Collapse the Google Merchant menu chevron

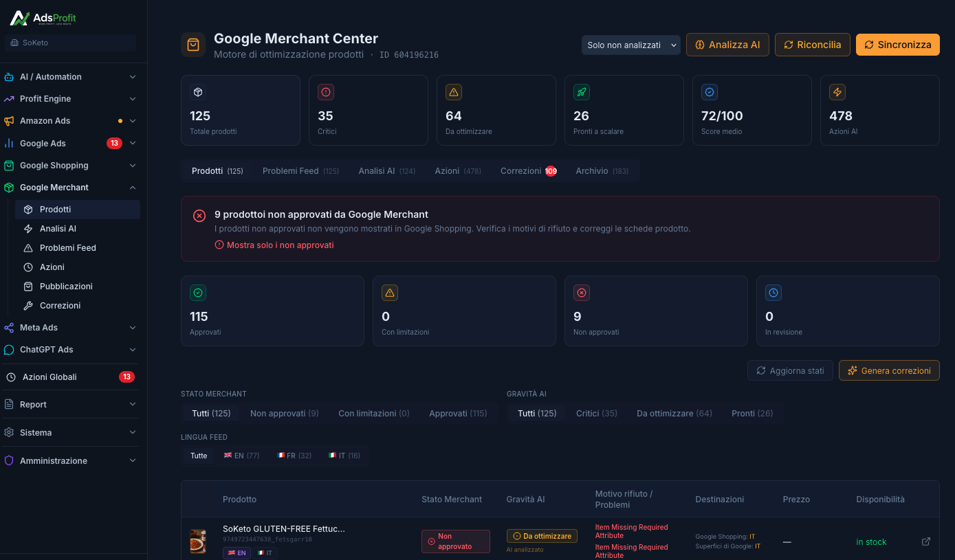133,188
